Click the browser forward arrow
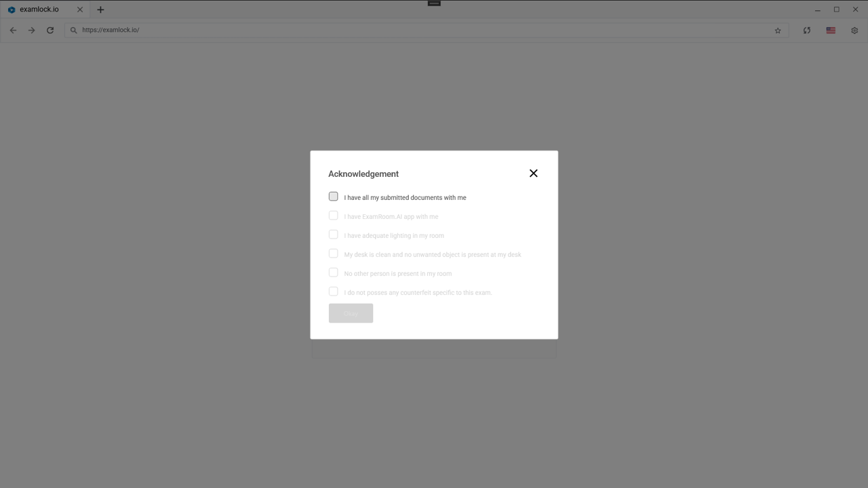Screen dimensions: 868x488 coord(31,30)
